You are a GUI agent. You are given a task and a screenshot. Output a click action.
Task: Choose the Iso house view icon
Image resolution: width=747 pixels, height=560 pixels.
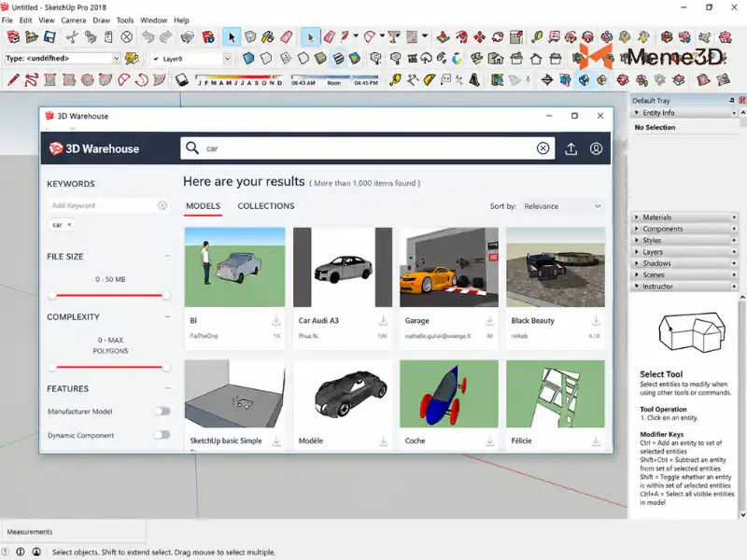pyautogui.click(x=476, y=59)
